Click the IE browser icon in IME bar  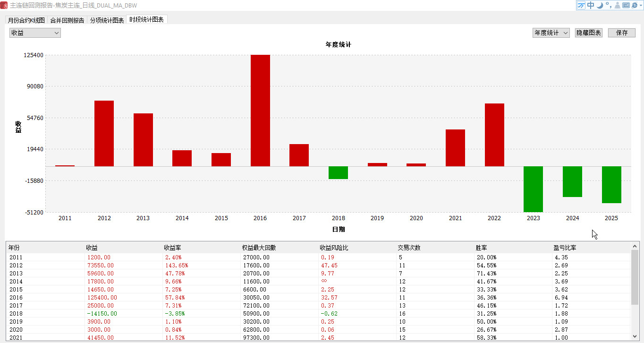pyautogui.click(x=634, y=5)
